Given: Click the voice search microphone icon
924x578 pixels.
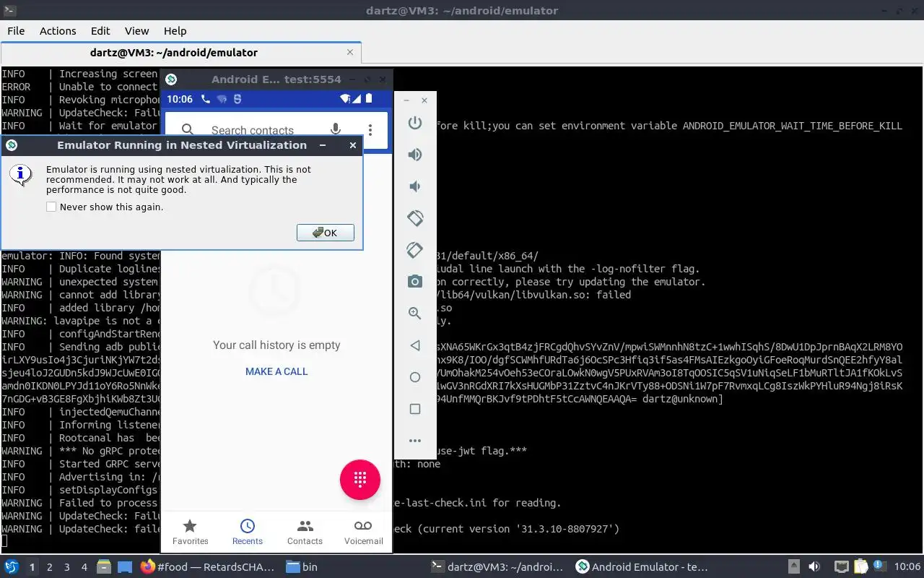Looking at the screenshot, I should pos(336,130).
